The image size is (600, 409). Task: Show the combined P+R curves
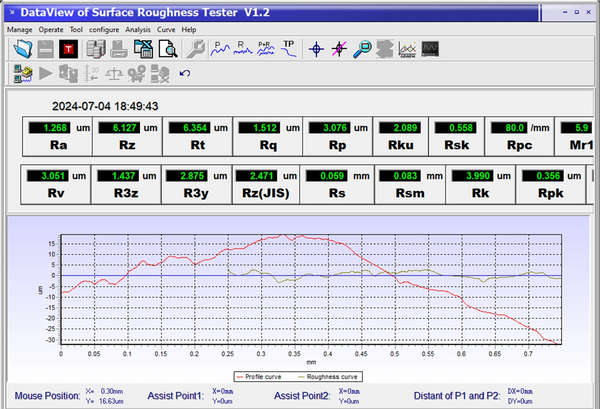pos(265,48)
